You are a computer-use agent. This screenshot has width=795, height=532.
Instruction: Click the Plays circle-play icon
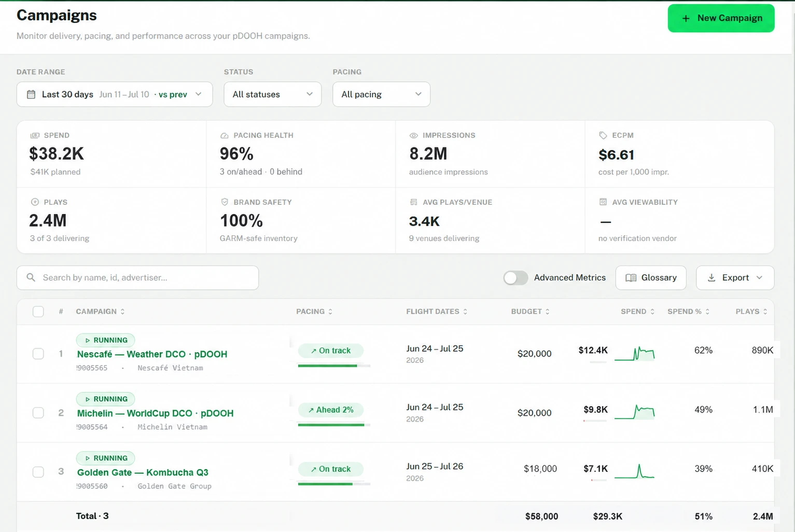tap(35, 202)
